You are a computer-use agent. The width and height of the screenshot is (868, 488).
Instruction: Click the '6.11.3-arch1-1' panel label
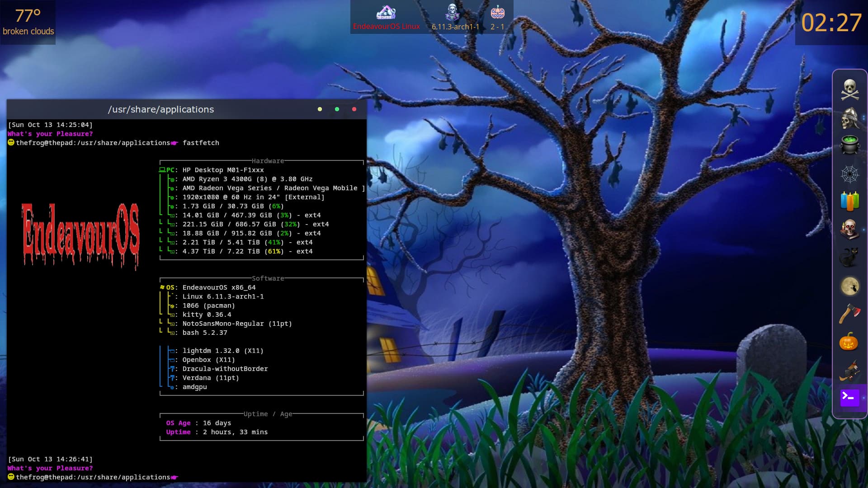tap(455, 27)
